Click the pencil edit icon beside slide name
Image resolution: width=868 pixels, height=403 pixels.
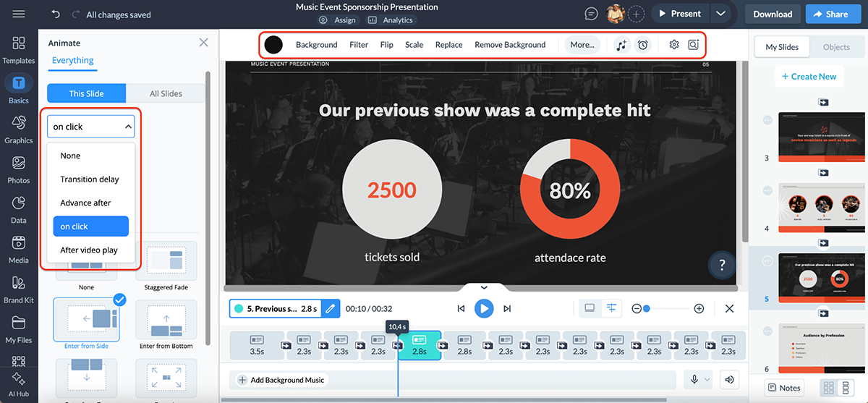pos(330,309)
